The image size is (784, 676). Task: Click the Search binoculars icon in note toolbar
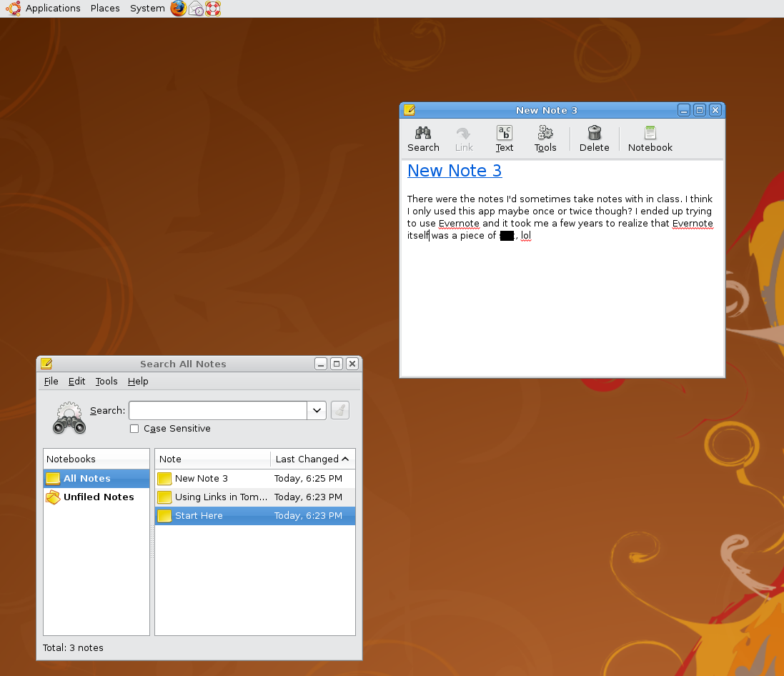(x=423, y=139)
